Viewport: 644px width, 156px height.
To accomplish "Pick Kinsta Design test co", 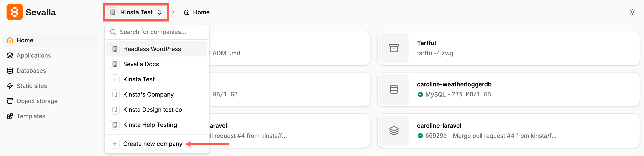I will (152, 110).
